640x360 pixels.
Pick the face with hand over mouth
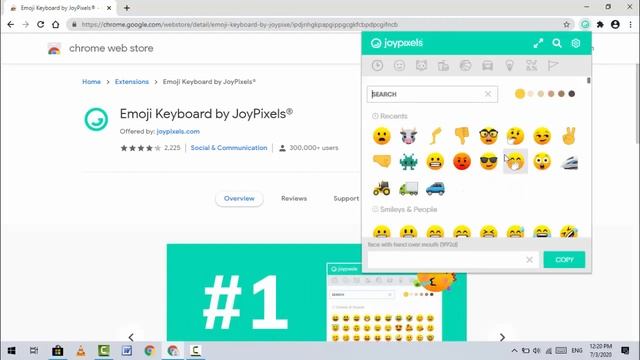click(515, 162)
